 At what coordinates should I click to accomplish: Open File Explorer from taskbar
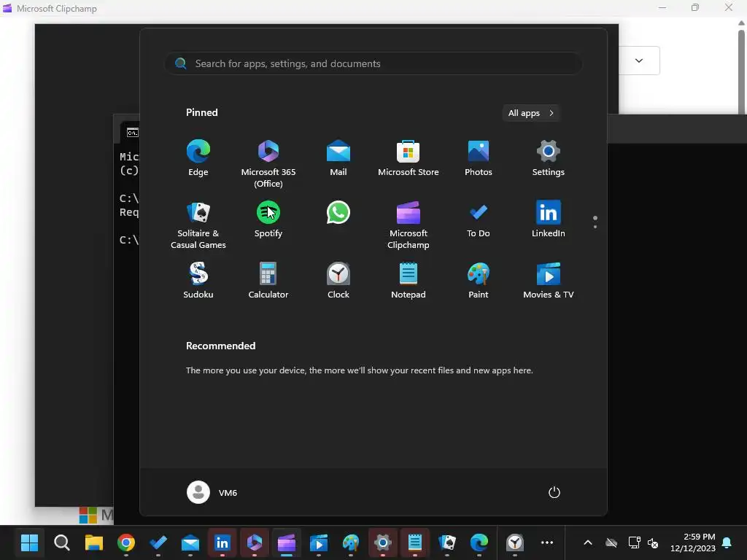click(x=94, y=542)
